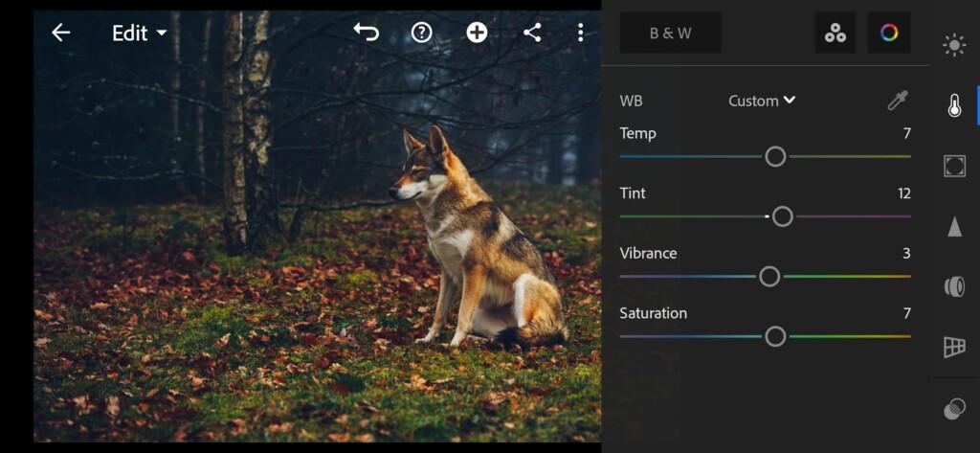The height and width of the screenshot is (453, 980).
Task: Tap the wolf photo preview
Action: point(318,226)
